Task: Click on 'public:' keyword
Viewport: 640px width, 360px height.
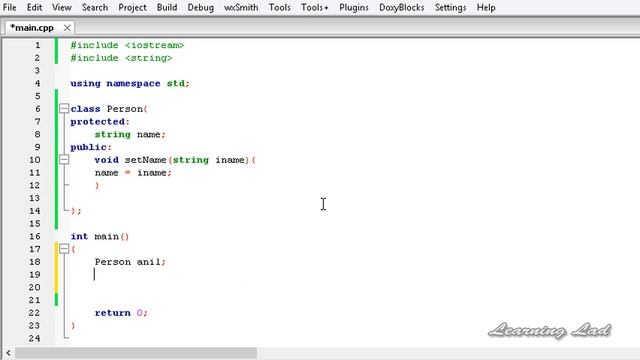Action: tap(91, 147)
